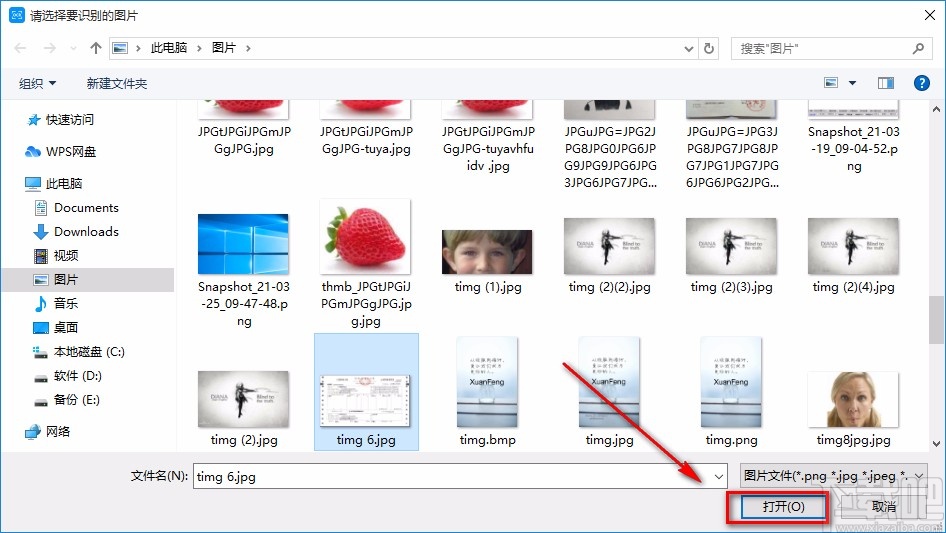Close the dialog window

tap(930, 15)
